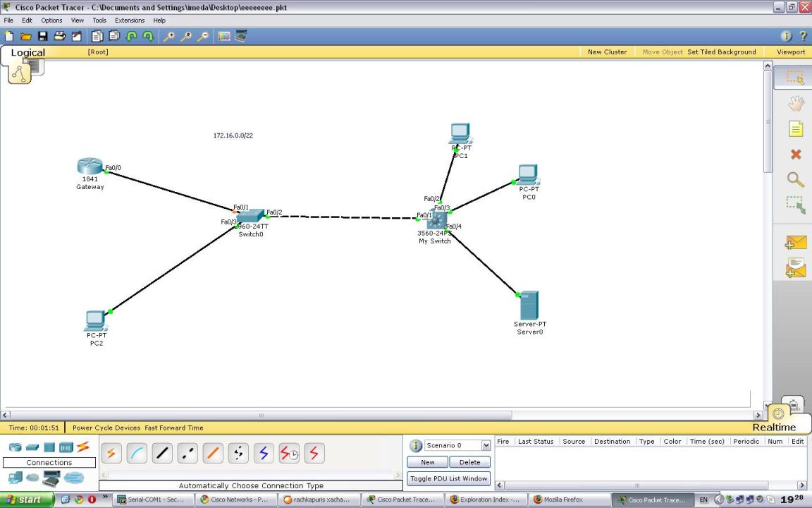Click the Redo green arrow icon
812x508 pixels.
pyautogui.click(x=148, y=36)
